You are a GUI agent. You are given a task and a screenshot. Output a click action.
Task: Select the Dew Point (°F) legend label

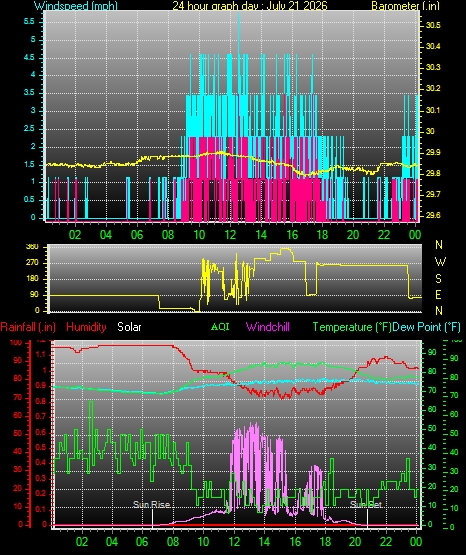(x=426, y=327)
